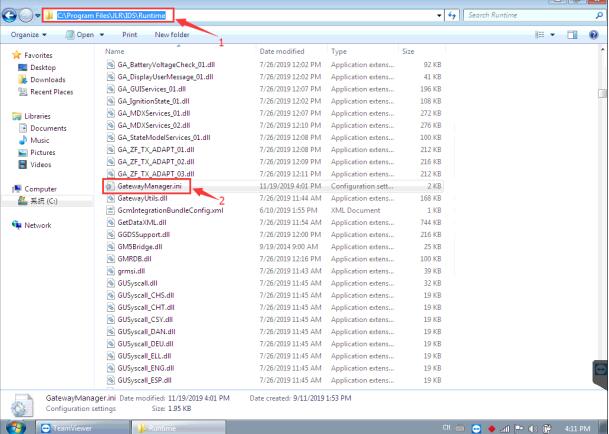This screenshot has height=434, width=609.
Task: Open the Downloads favorite in sidebar
Action: click(x=47, y=80)
